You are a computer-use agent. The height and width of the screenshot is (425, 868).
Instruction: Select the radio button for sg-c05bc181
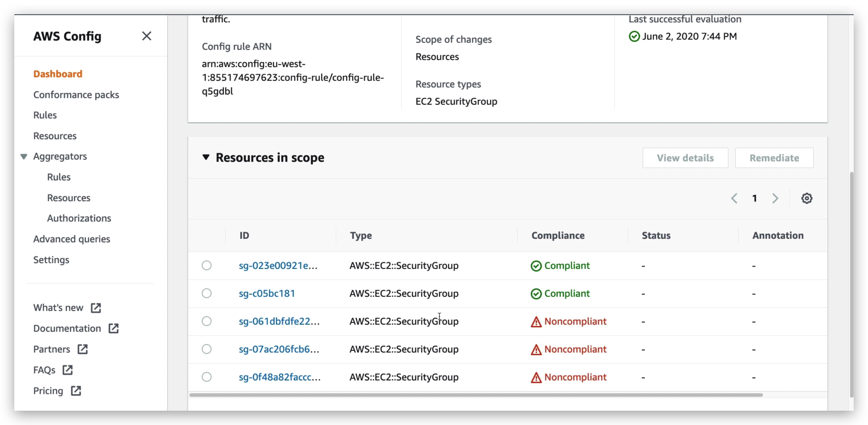tap(207, 293)
